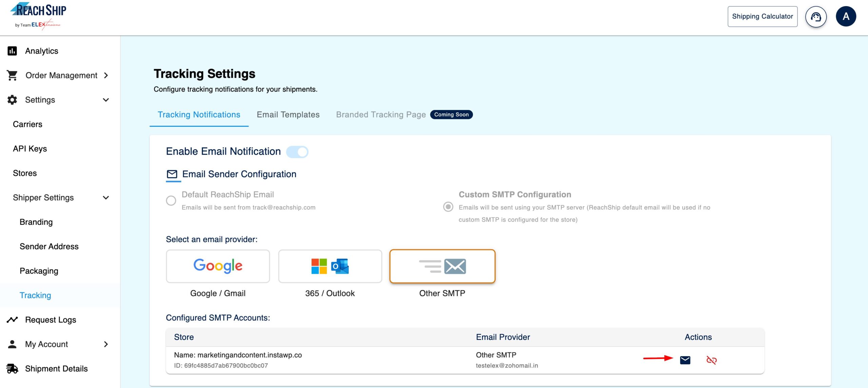The height and width of the screenshot is (388, 868).
Task: Open Analytics in sidebar
Action: pyautogui.click(x=42, y=51)
